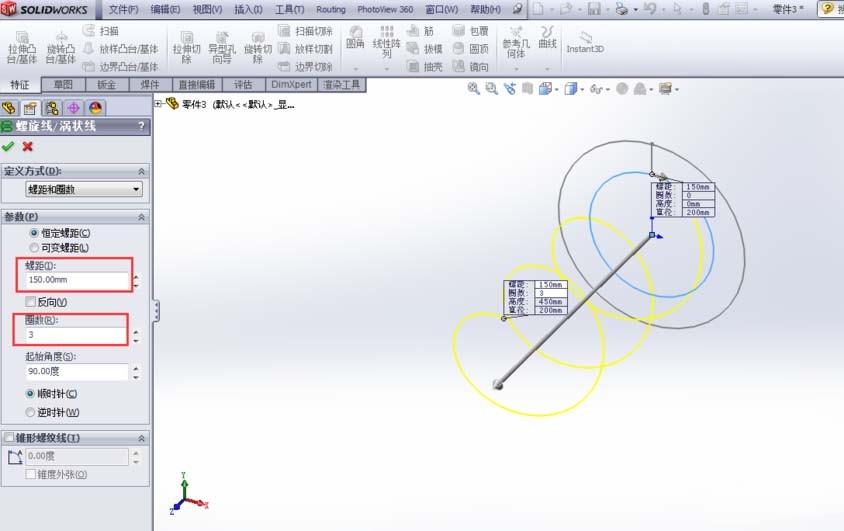Open the ConfigurationManager tab icon
Viewport: 844px width, 531px height.
52,108
